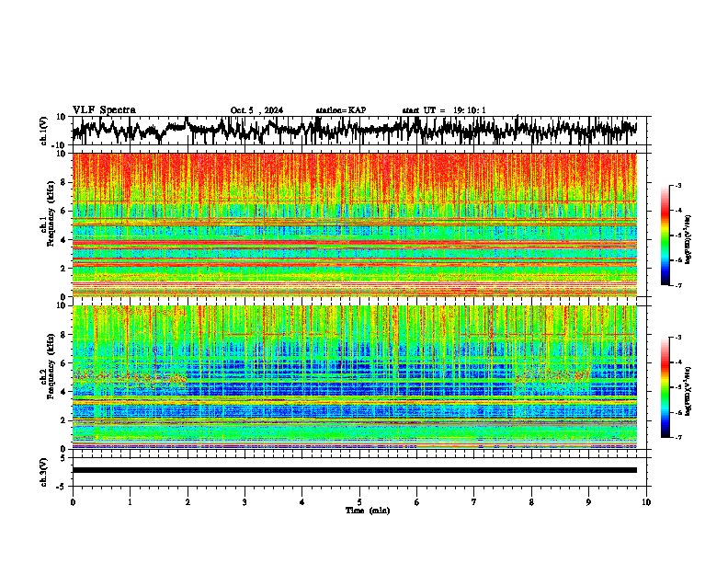Click the time axis tick label "6"
This screenshot has width=728, height=563.
tap(417, 502)
